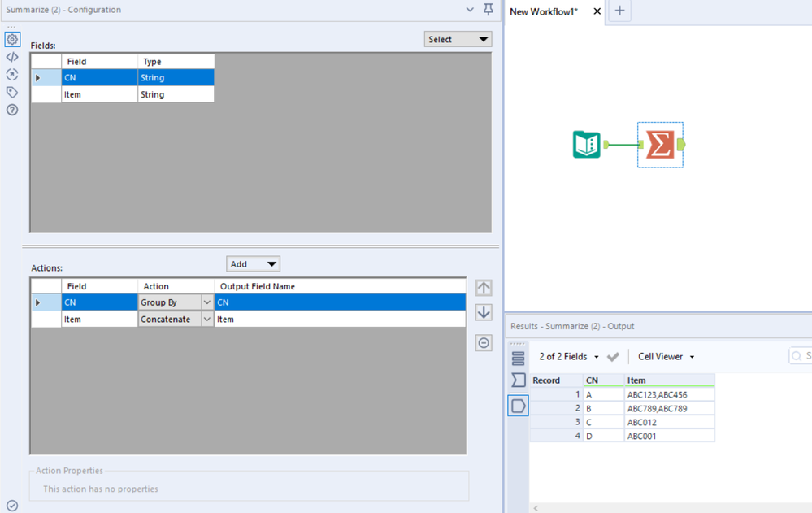812x513 pixels.
Task: Click the Summarize tool output anchor
Action: pos(681,145)
